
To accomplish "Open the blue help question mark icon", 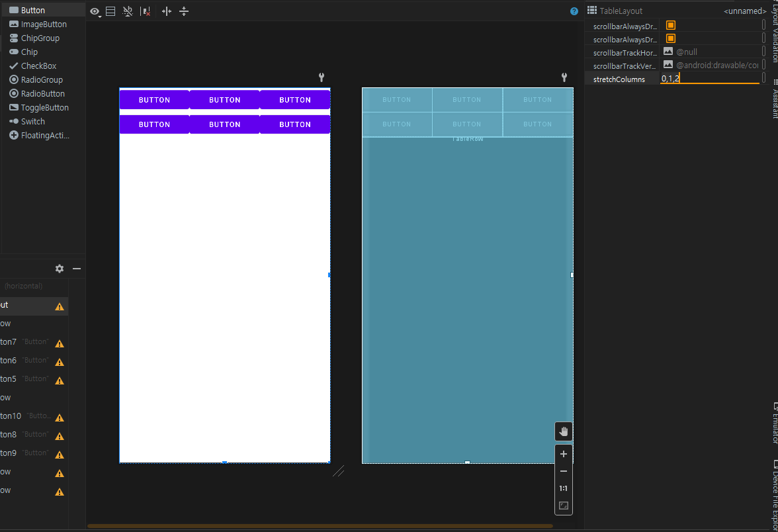I will click(574, 11).
